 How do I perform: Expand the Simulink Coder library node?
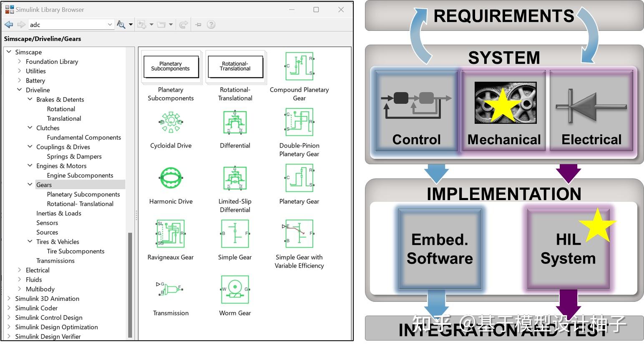[x=9, y=308]
